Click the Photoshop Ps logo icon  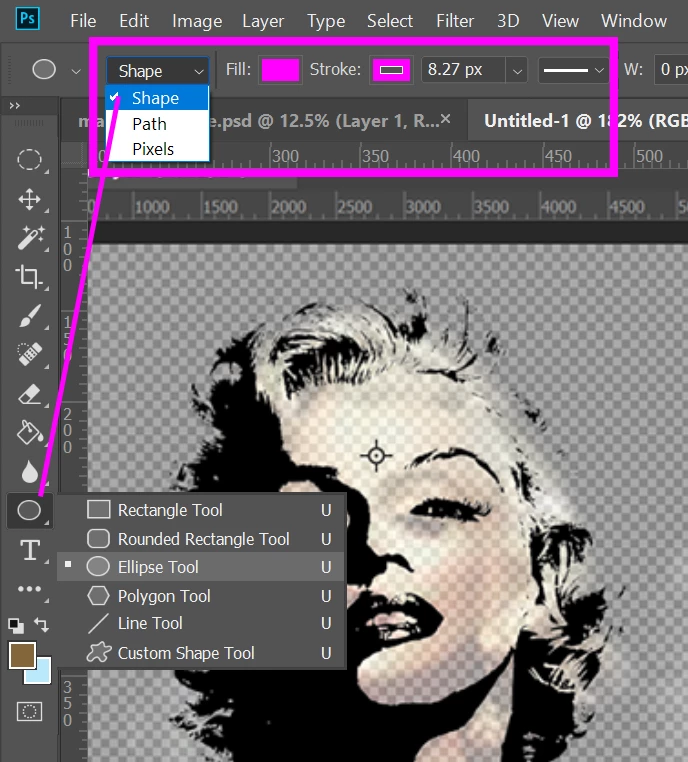[x=27, y=19]
